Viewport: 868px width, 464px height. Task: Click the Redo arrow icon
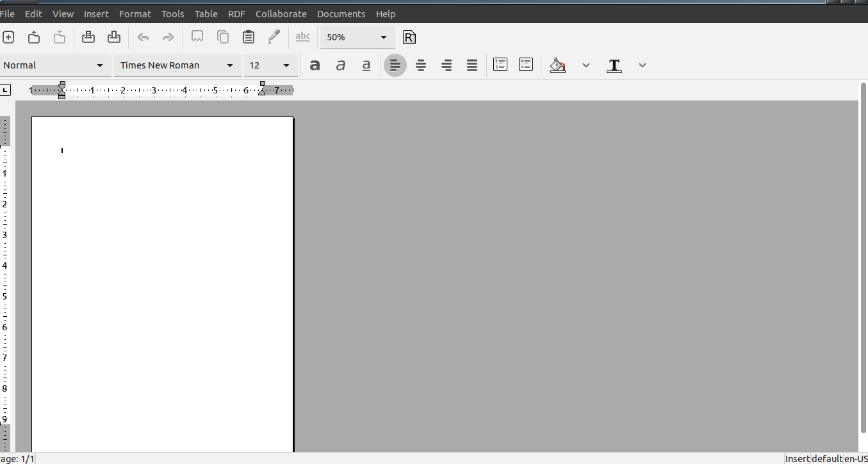(168, 37)
